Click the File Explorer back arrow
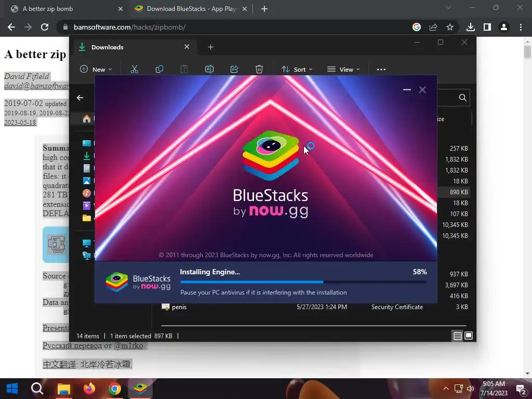The image size is (532, 399). (80, 98)
